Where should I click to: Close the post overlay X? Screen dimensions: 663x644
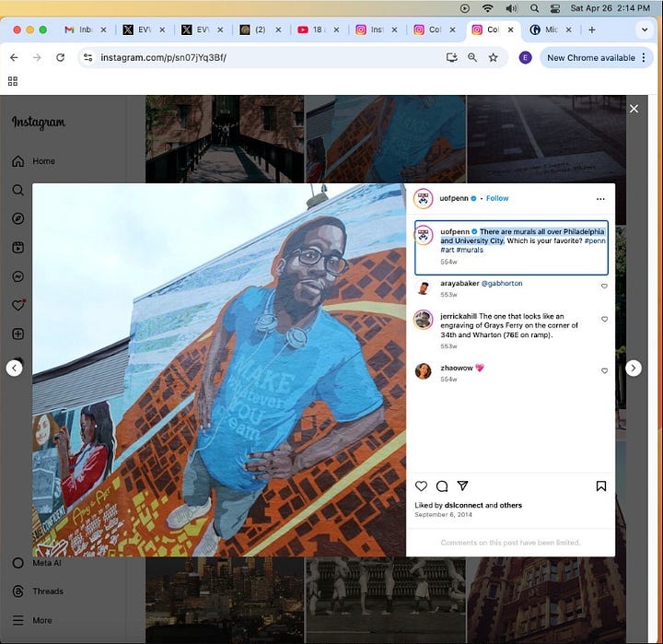[x=634, y=109]
